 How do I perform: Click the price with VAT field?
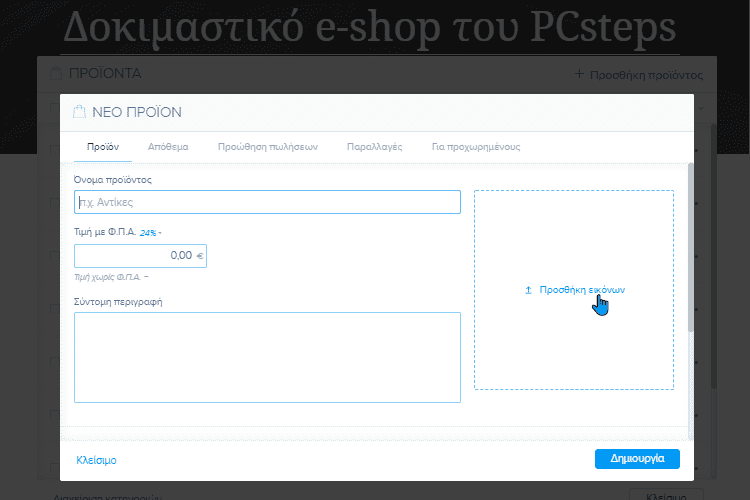point(140,256)
